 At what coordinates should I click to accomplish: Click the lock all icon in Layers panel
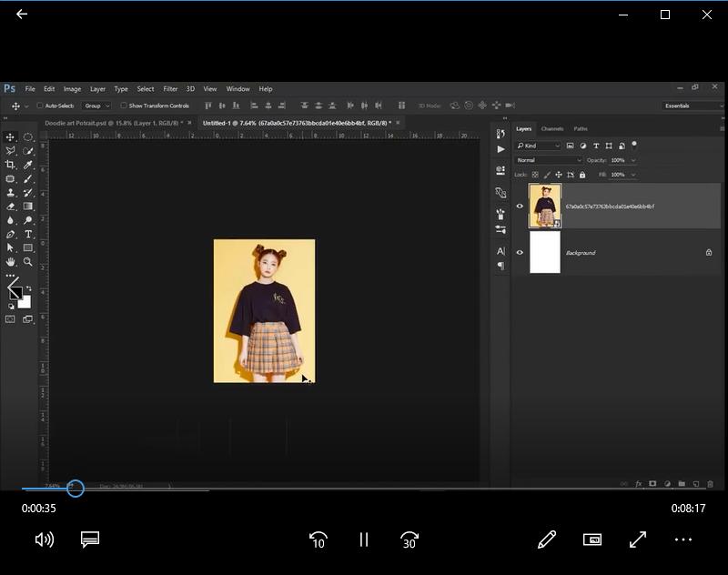pos(582,175)
